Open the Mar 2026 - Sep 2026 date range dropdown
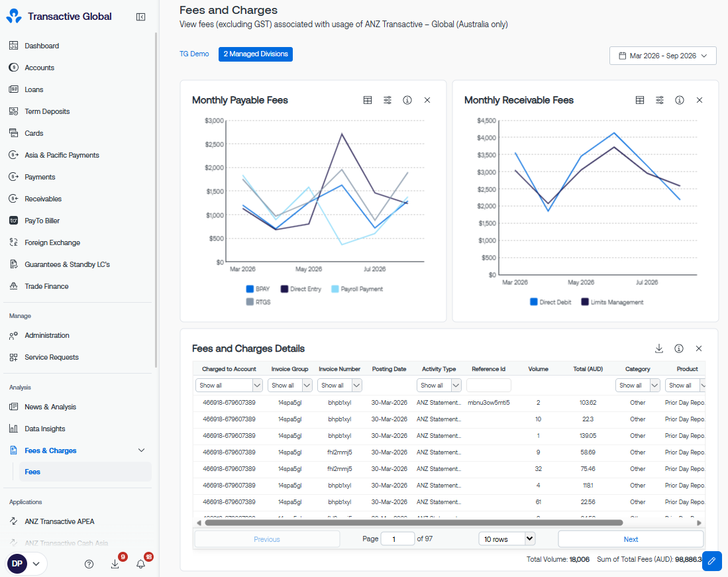This screenshot has height=577, width=728. (663, 56)
